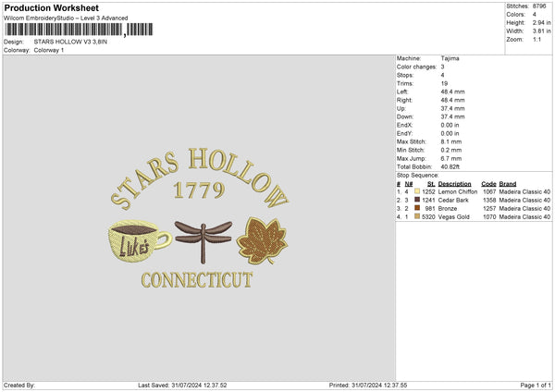Click the Lemon Chiffon color swatch

click(x=417, y=191)
